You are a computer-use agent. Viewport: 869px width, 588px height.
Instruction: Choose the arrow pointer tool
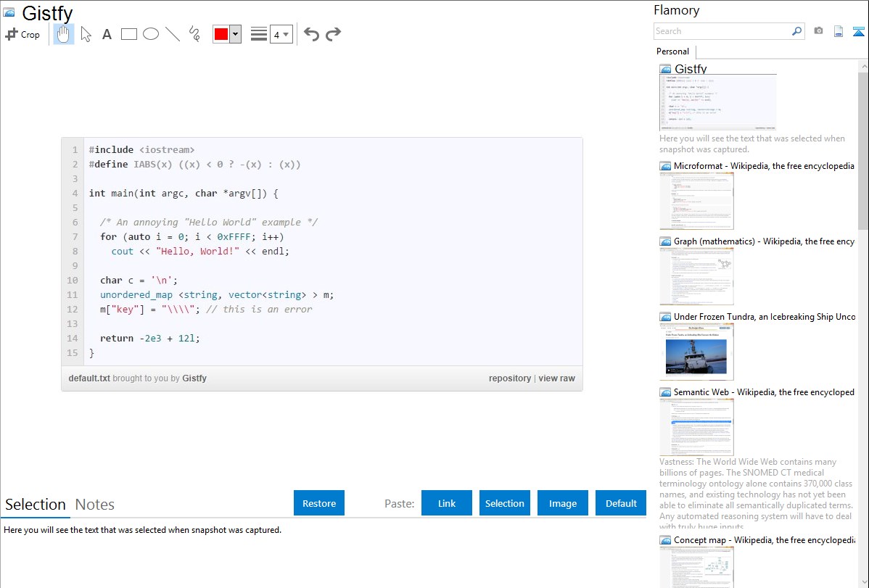pos(86,34)
